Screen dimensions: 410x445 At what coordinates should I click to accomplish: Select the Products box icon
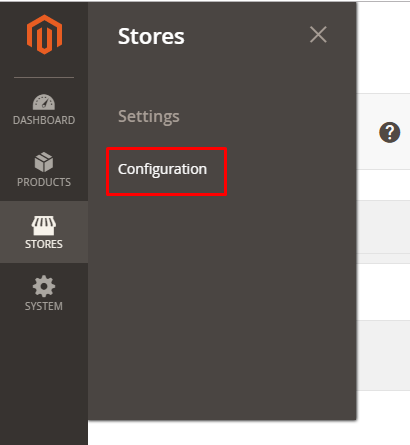coord(44,162)
